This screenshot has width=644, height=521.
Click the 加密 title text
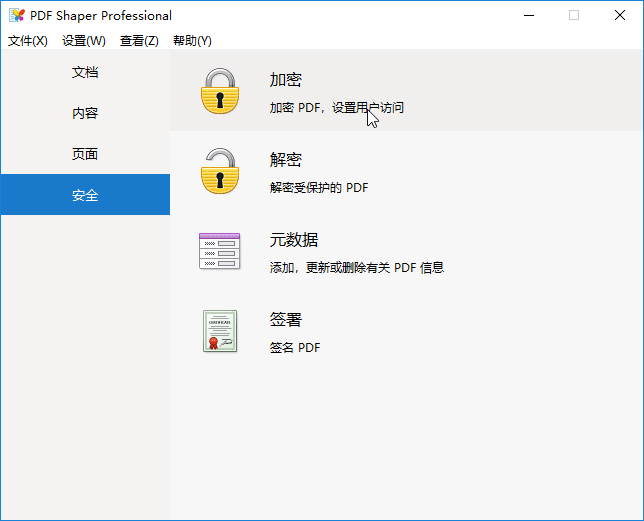[x=286, y=80]
